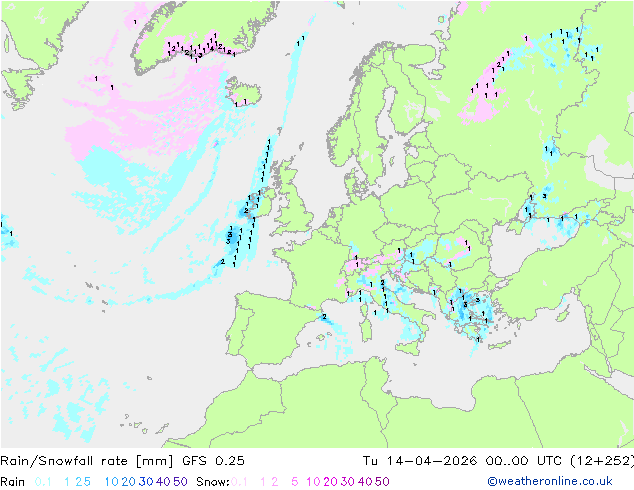Select the Rain legend value 1
The width and height of the screenshot is (634, 490).
(x=67, y=482)
